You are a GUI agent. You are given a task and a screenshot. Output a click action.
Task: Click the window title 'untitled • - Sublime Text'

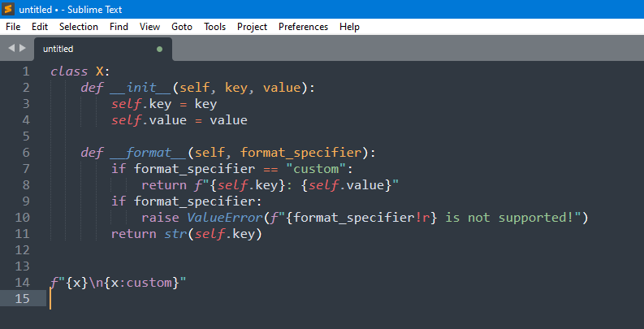[70, 10]
